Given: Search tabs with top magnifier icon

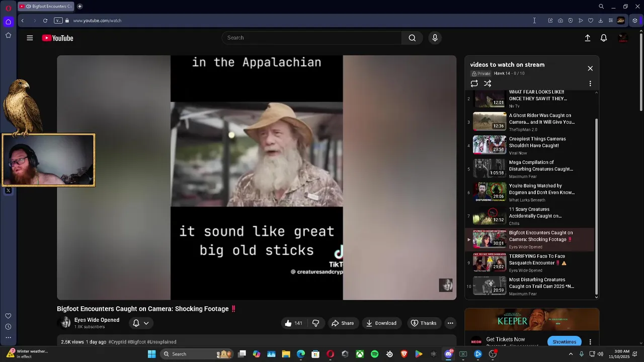Looking at the screenshot, I should click(x=601, y=7).
